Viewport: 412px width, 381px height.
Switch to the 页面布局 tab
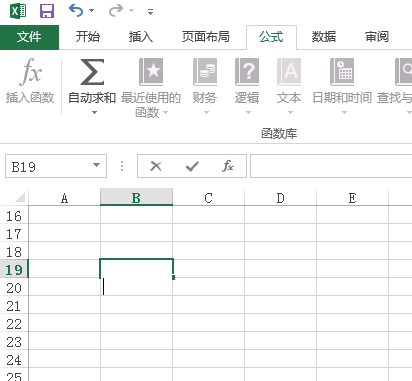click(206, 36)
